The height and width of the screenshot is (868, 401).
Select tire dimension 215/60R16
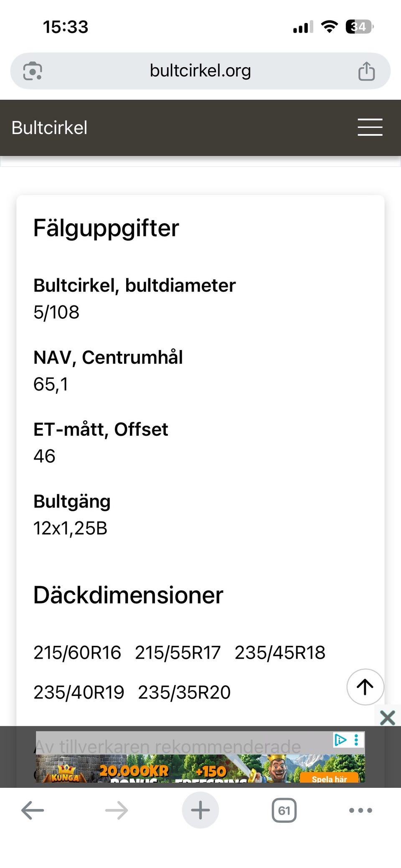click(x=77, y=653)
